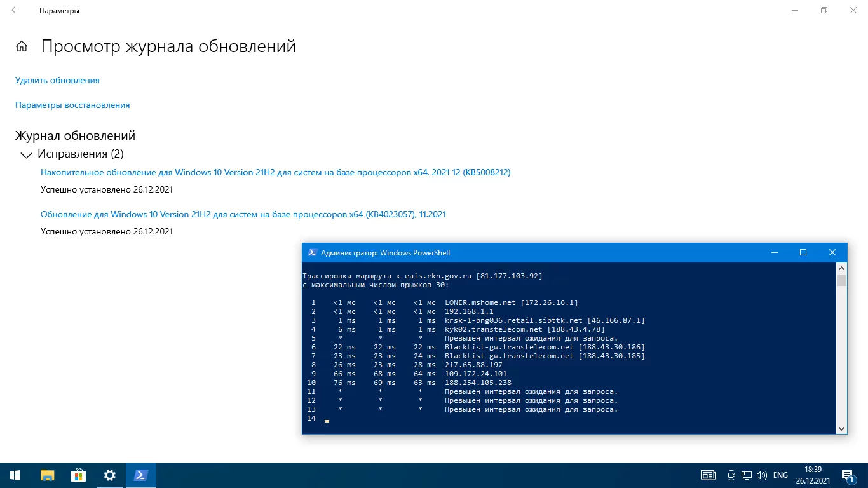Click trace line BlackList-gw.transtelecom.net [188.43.30.186]
Viewport: 868px width, 488px height.
[x=545, y=347]
